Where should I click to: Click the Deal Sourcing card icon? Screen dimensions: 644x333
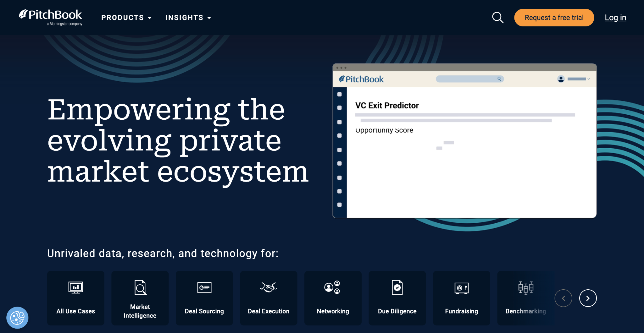coord(204,287)
